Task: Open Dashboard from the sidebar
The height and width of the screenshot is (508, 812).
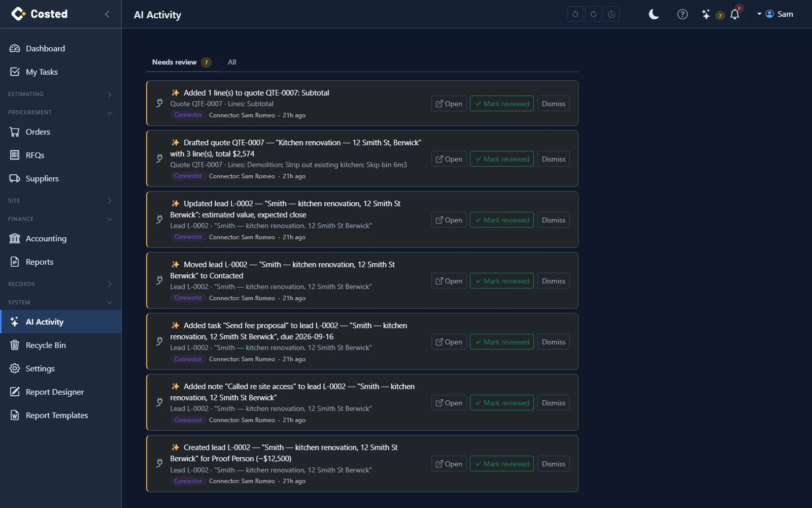Action: 60,48
